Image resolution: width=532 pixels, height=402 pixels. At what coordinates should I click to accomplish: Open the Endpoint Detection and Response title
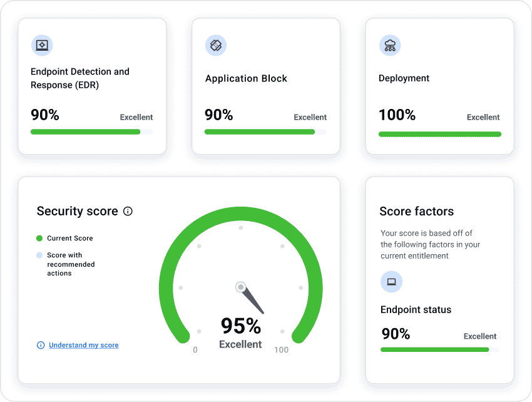(80, 78)
